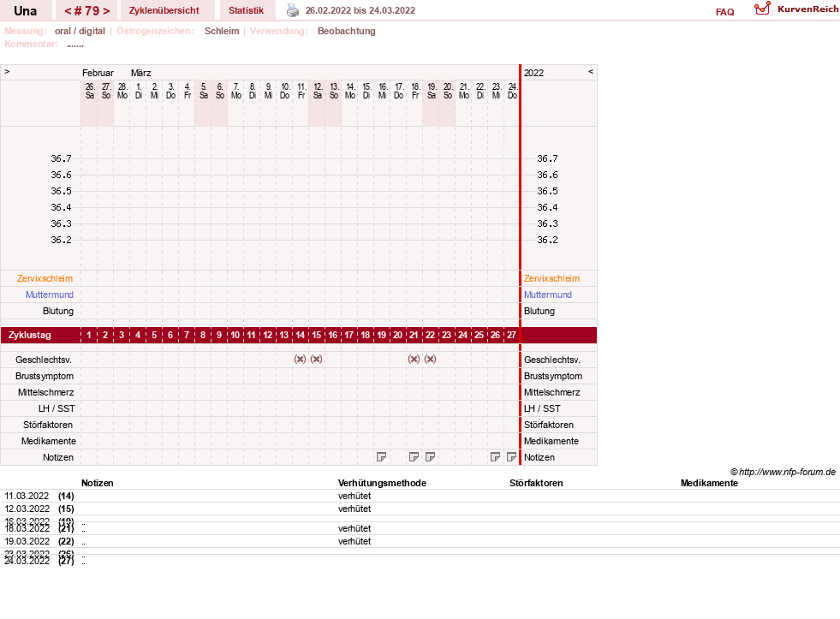840x619 pixels.
Task: Click intercourse marker on cycle day 22
Action: 430,360
